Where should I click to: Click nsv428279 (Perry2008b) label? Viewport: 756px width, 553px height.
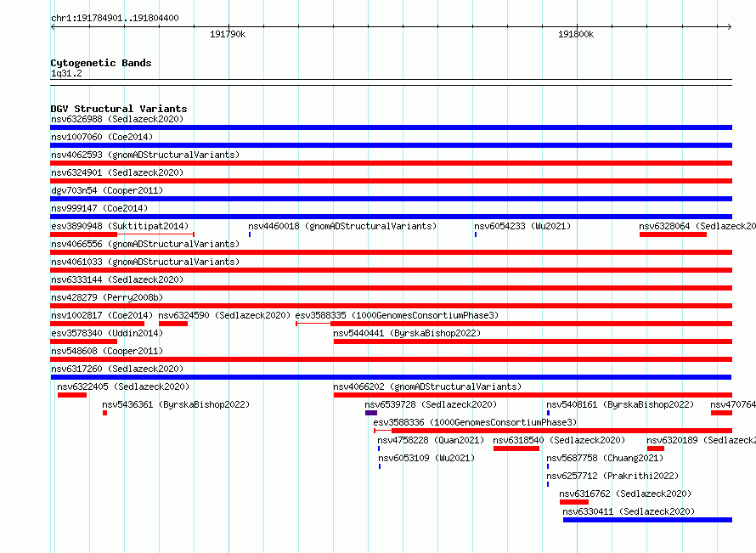coord(107,297)
